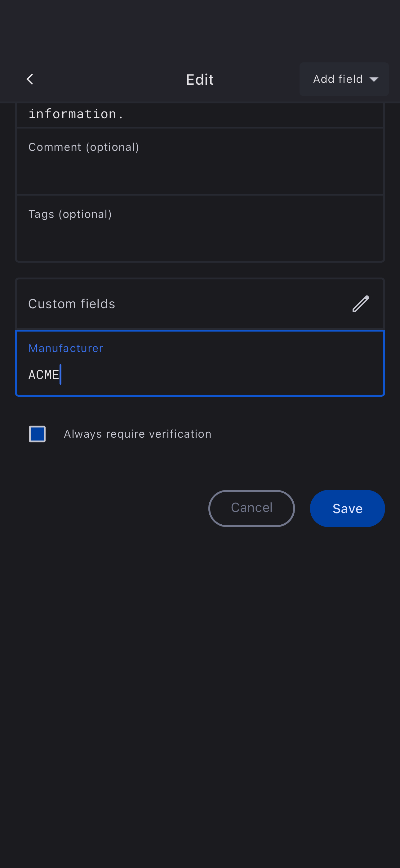This screenshot has width=400, height=868.
Task: Click the 'Comment (optional)' label
Action: 83,147
